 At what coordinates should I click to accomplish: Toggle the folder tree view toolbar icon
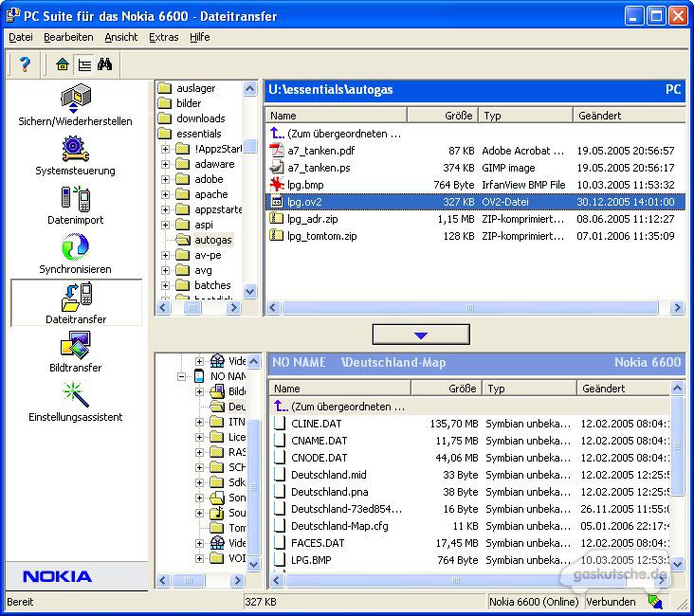(84, 65)
